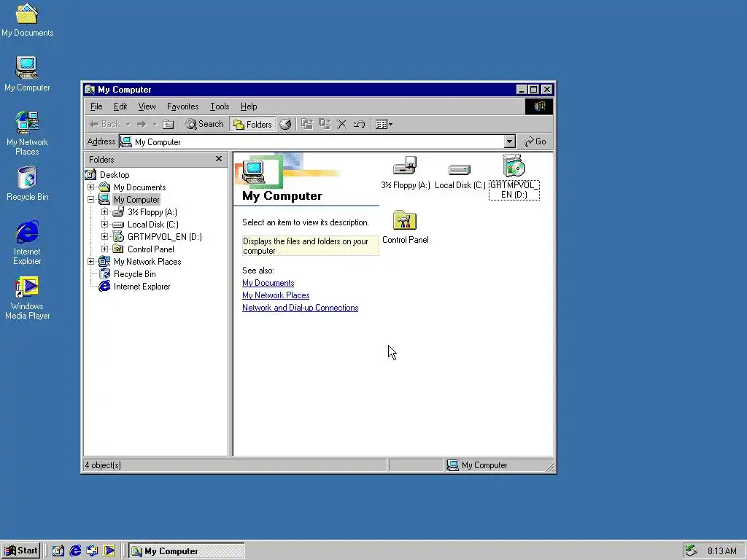The width and height of the screenshot is (747, 560).
Task: Click the system tray network icon
Action: pyautogui.click(x=691, y=551)
